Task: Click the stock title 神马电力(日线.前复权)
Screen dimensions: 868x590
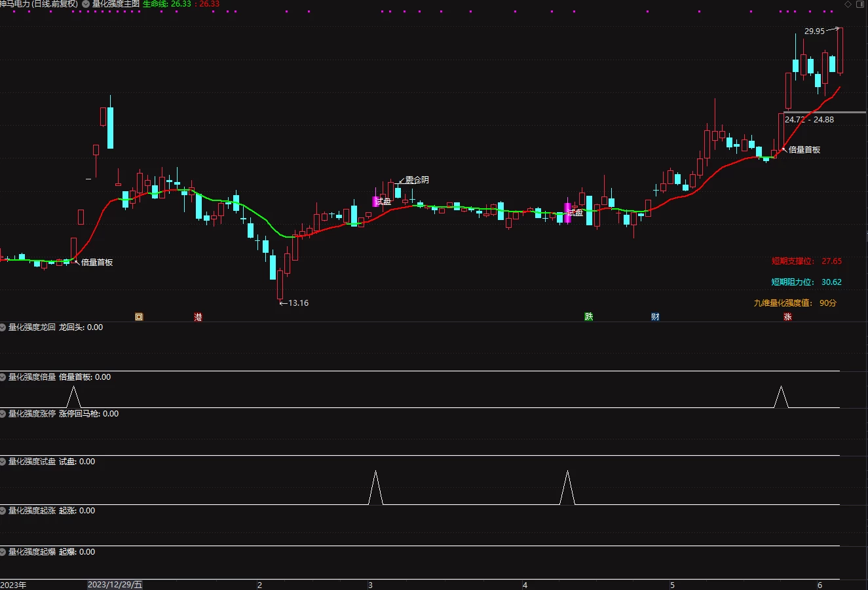Action: pos(39,4)
